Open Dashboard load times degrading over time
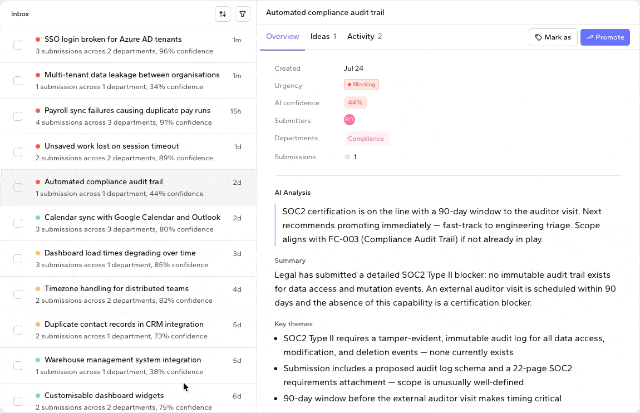640x413 pixels. (x=128, y=259)
